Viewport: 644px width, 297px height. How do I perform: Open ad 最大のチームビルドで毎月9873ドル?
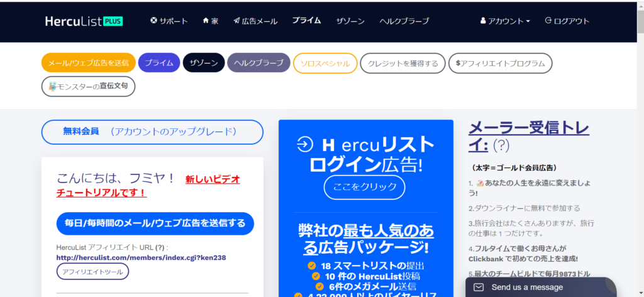[x=530, y=274]
